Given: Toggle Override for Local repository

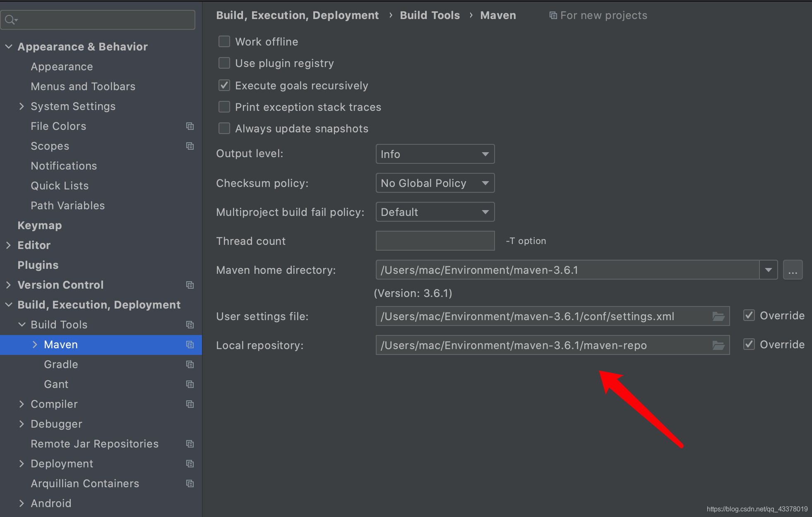Looking at the screenshot, I should 749,344.
